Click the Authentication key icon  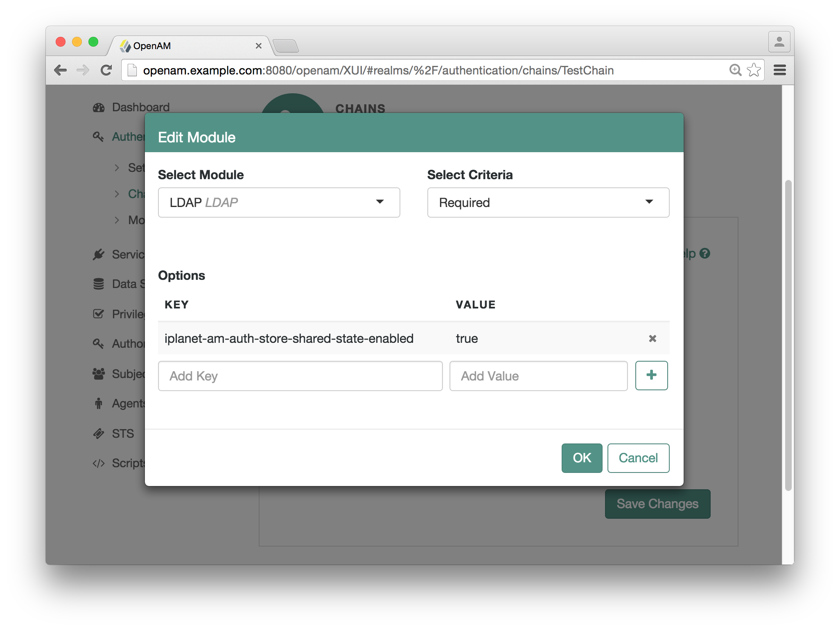coord(98,137)
